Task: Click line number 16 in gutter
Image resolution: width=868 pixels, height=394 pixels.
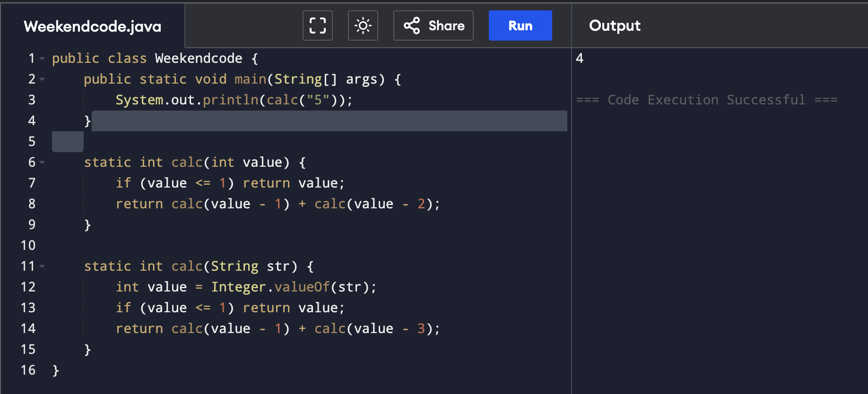Action: click(28, 370)
